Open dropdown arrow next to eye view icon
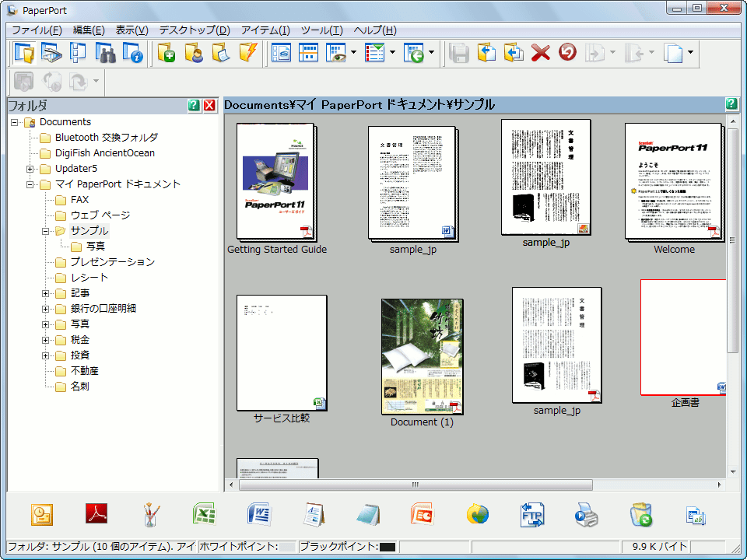Viewport: 747px width, 560px height. [x=353, y=52]
